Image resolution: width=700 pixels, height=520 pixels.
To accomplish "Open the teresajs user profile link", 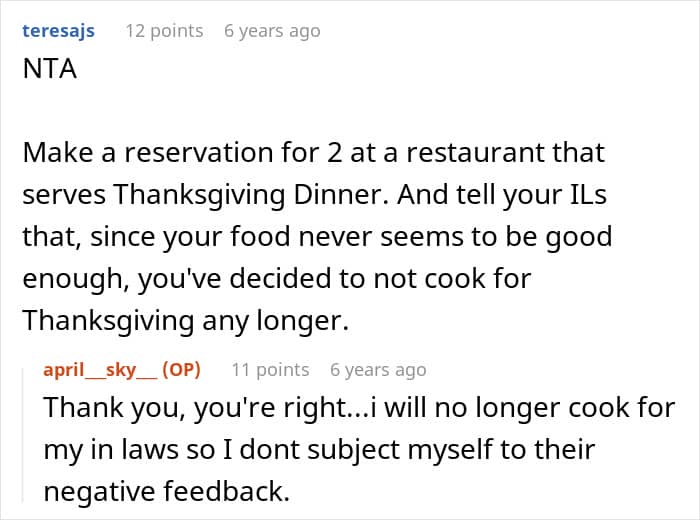I will click(x=58, y=31).
